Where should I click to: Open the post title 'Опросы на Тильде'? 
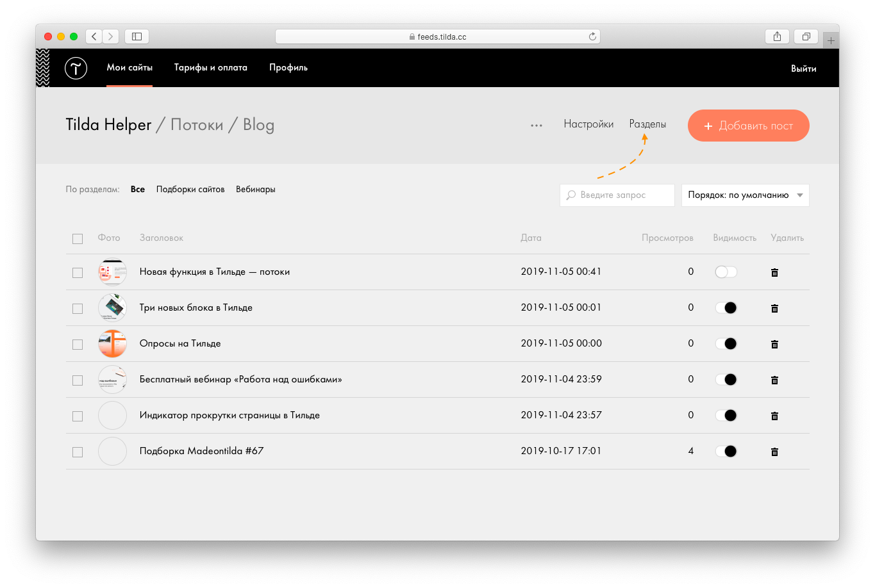180,344
